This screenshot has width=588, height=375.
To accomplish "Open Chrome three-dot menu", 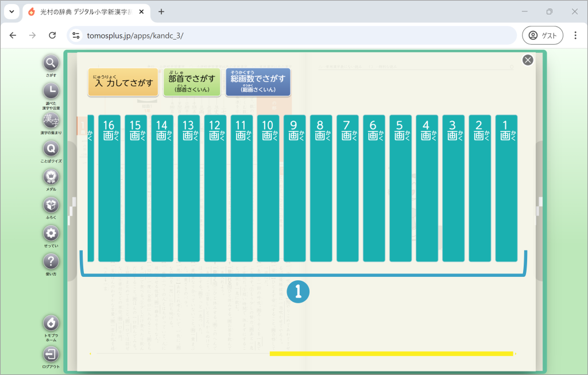I will (x=575, y=35).
